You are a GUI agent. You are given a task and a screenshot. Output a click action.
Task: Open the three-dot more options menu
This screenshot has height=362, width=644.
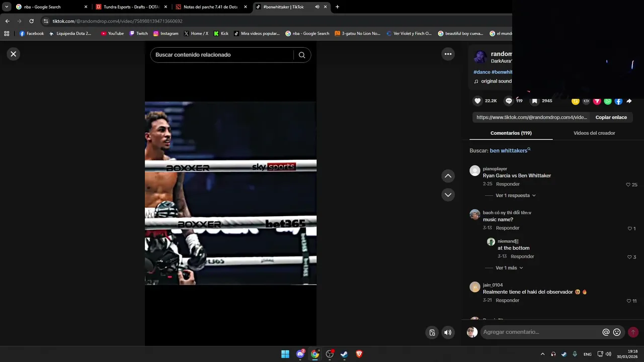448,54
